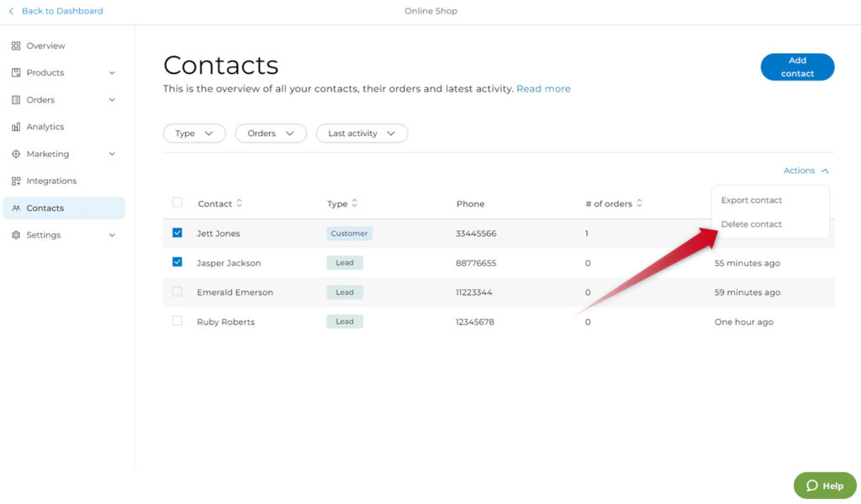
Task: Open the Type filter dropdown
Action: pyautogui.click(x=194, y=134)
